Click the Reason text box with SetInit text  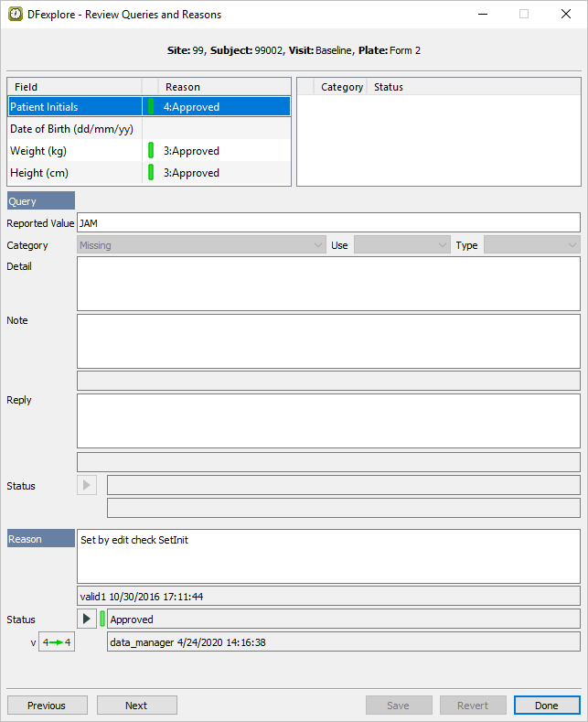(x=328, y=555)
